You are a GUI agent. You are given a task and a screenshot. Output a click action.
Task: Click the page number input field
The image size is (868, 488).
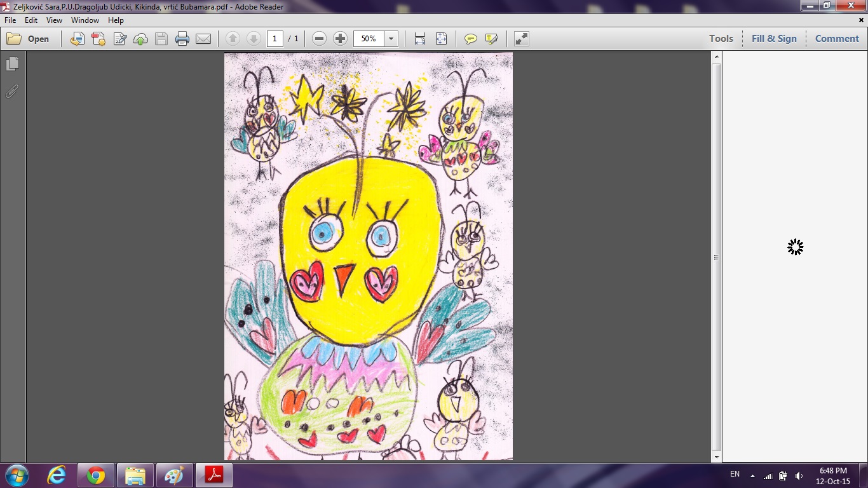coord(275,39)
